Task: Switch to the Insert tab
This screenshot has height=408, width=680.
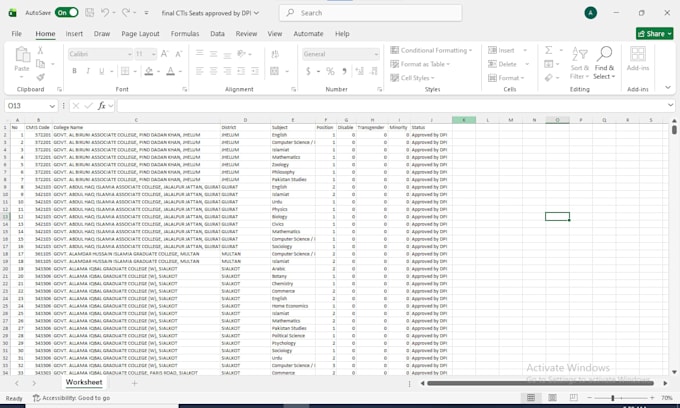Action: [x=74, y=33]
